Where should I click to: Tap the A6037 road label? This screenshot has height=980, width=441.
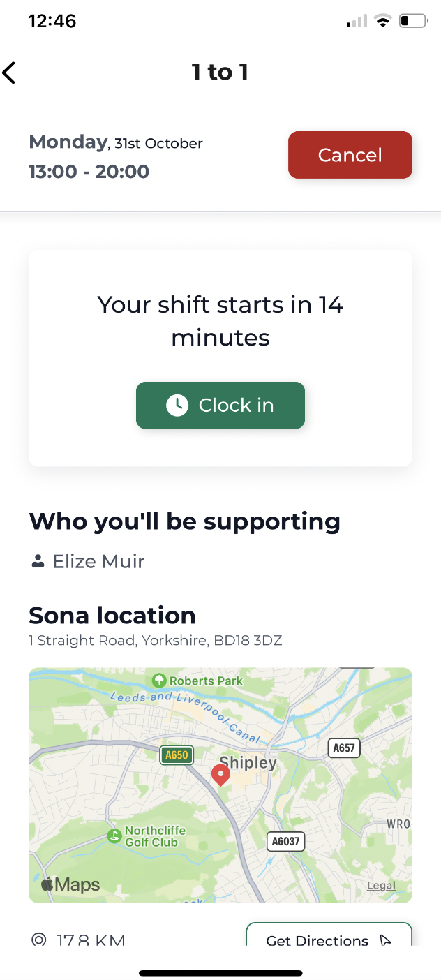point(285,842)
